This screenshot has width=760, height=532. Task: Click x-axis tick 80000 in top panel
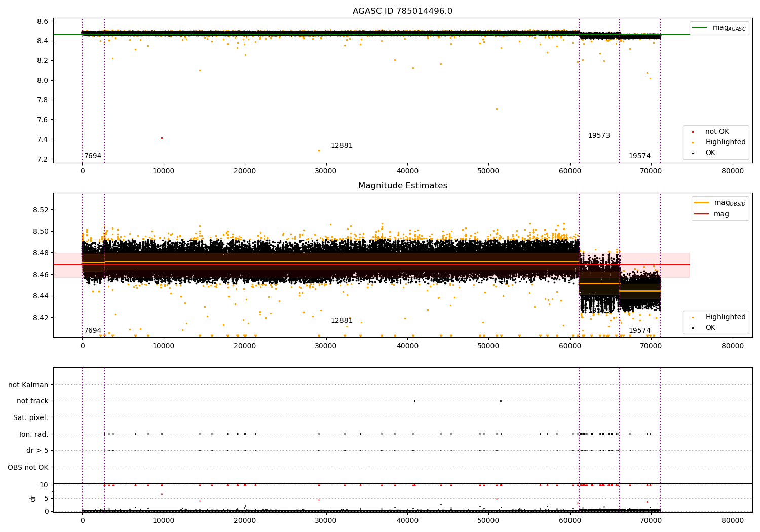[x=732, y=171]
